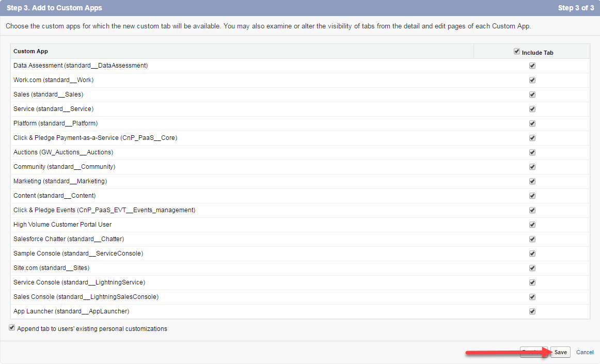Image resolution: width=600 pixels, height=364 pixels.
Task: Click the Click & Pledge Events app name
Action: click(x=104, y=210)
